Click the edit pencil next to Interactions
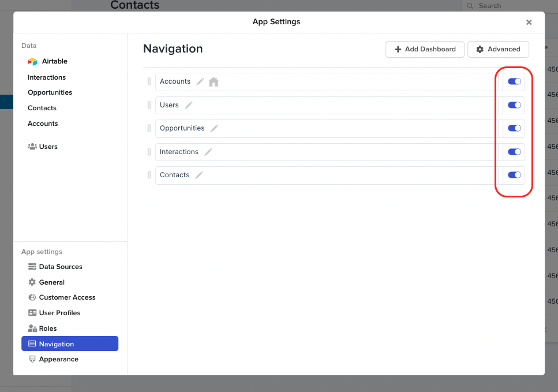Image resolution: width=558 pixels, height=392 pixels. 208,152
